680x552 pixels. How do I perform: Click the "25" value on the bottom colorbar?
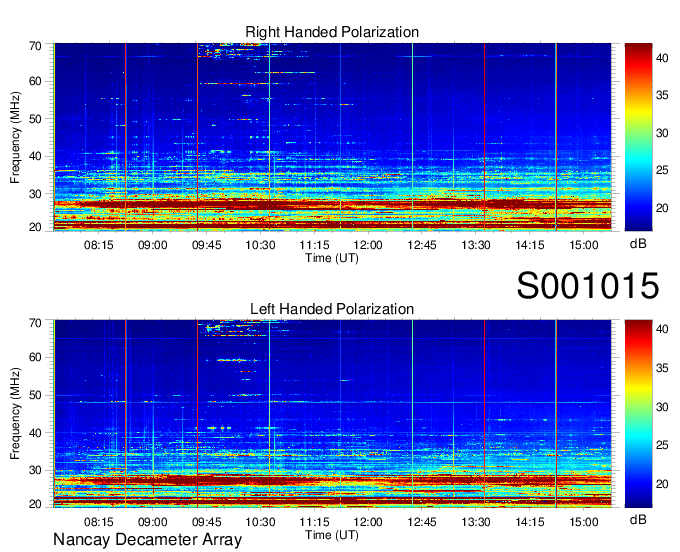coord(662,445)
